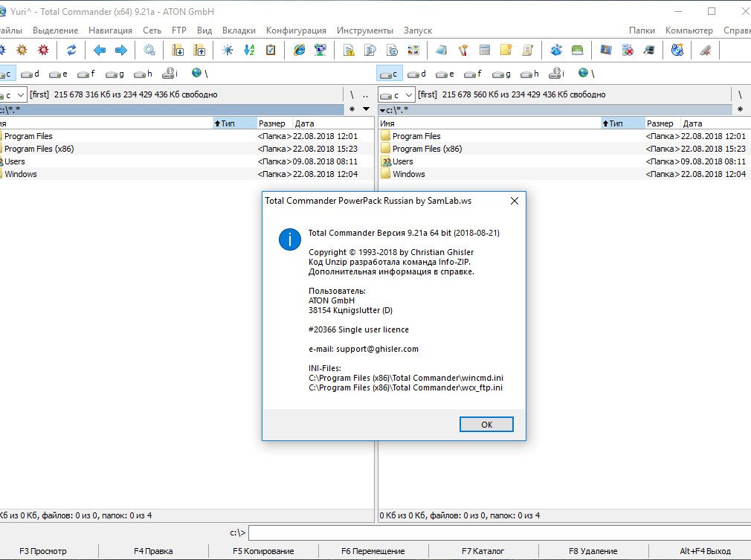Launch the paint brushes icon
Viewport: 751px width, 560px height.
(x=463, y=50)
